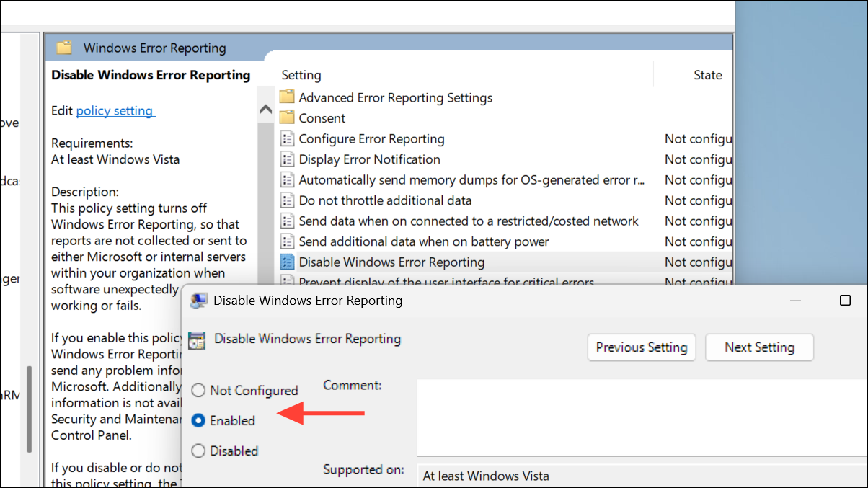
Task: Click the Consent folder icon
Action: tap(287, 118)
